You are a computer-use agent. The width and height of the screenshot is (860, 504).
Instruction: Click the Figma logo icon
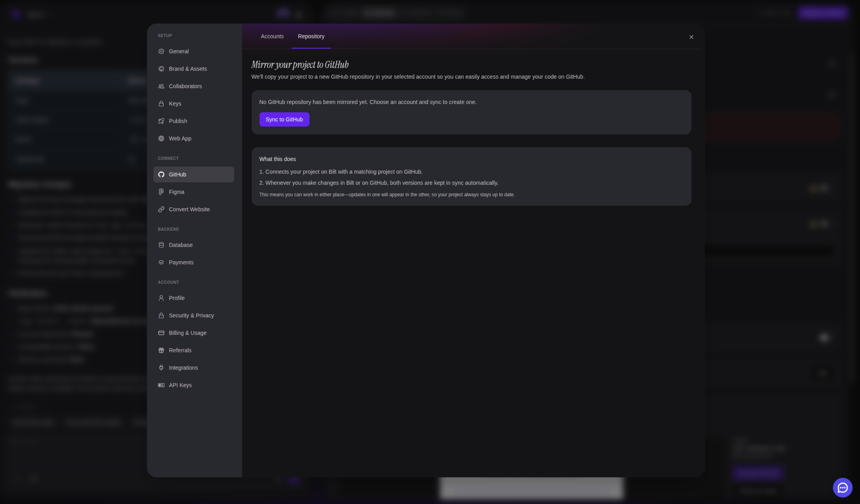point(161,192)
